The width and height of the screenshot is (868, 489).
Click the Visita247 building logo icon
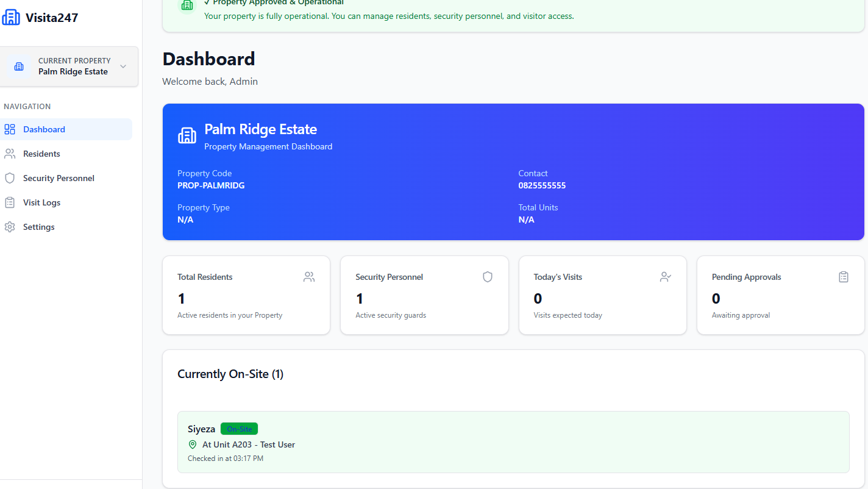(11, 17)
